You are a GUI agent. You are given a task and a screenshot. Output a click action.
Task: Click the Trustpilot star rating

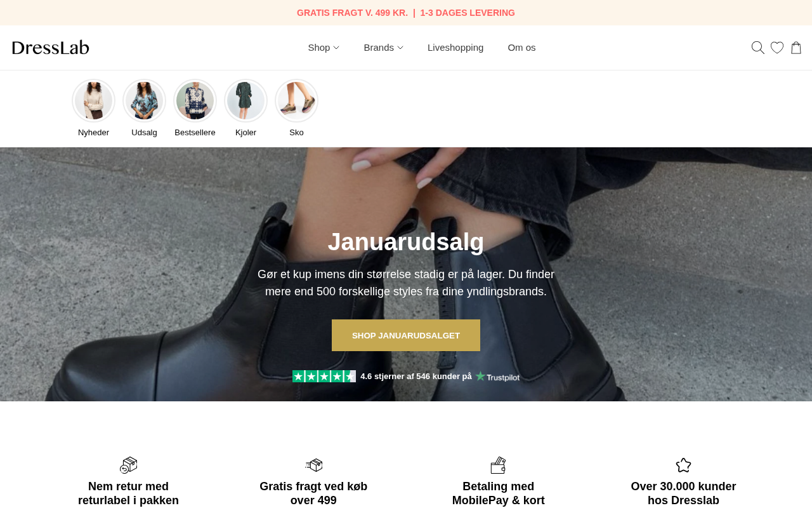[324, 377]
